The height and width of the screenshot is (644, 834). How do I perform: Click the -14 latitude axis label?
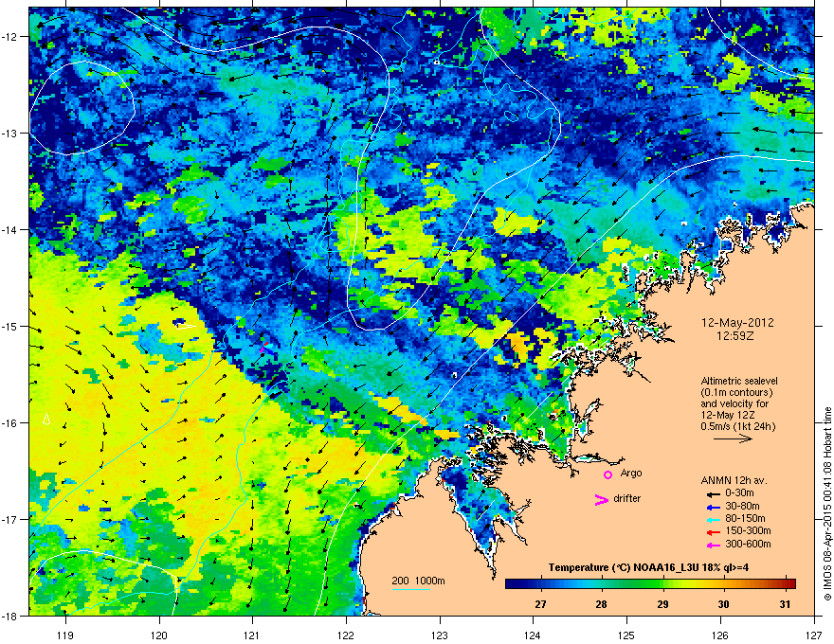[9, 230]
